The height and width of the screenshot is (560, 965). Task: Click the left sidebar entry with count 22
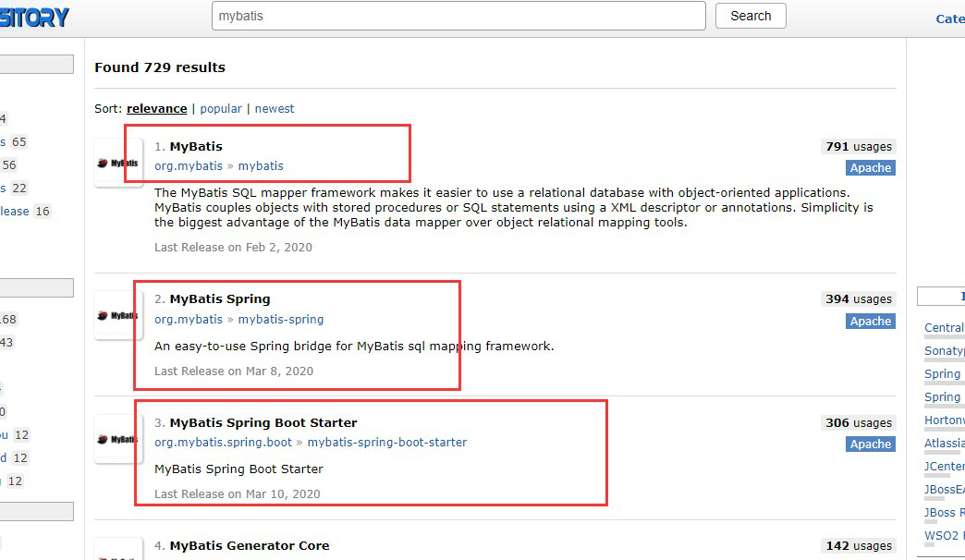tap(14, 189)
